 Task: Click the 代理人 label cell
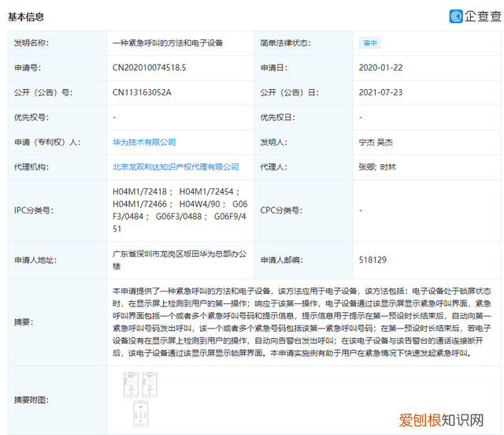point(303,167)
